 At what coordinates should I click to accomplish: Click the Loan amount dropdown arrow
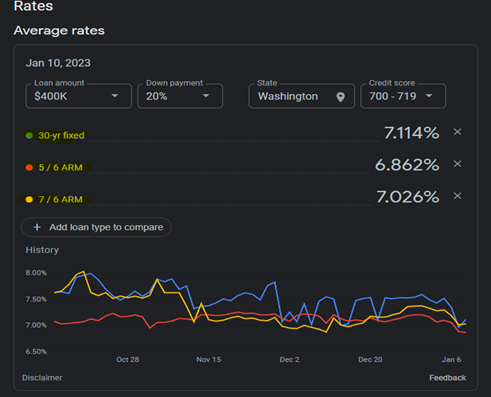pos(115,96)
